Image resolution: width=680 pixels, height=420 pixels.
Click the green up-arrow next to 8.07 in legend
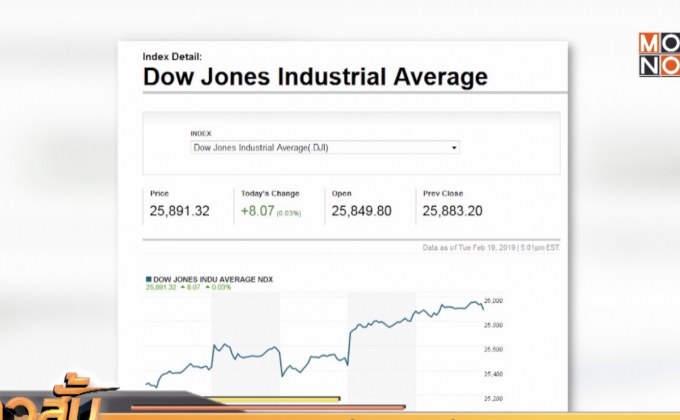click(x=183, y=287)
